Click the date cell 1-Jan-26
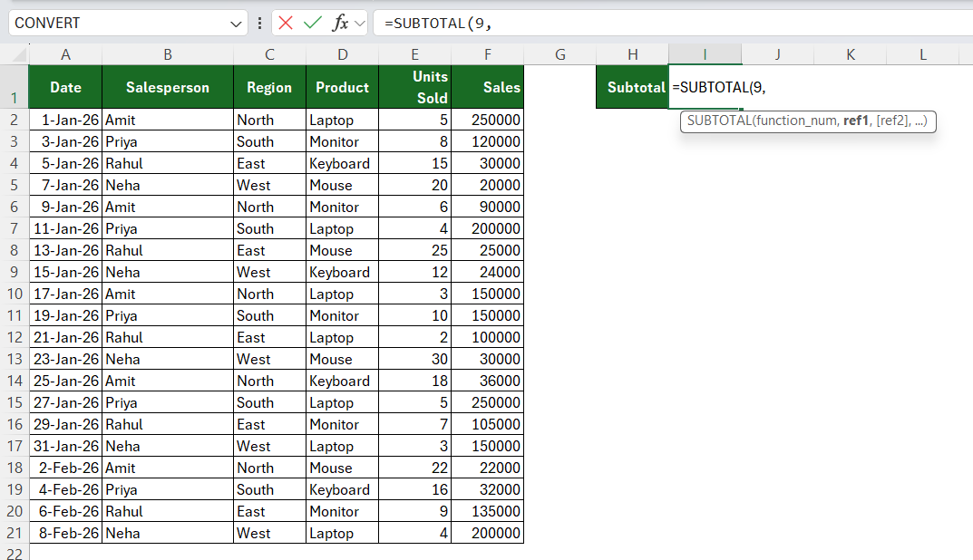973x560 pixels. (65, 120)
